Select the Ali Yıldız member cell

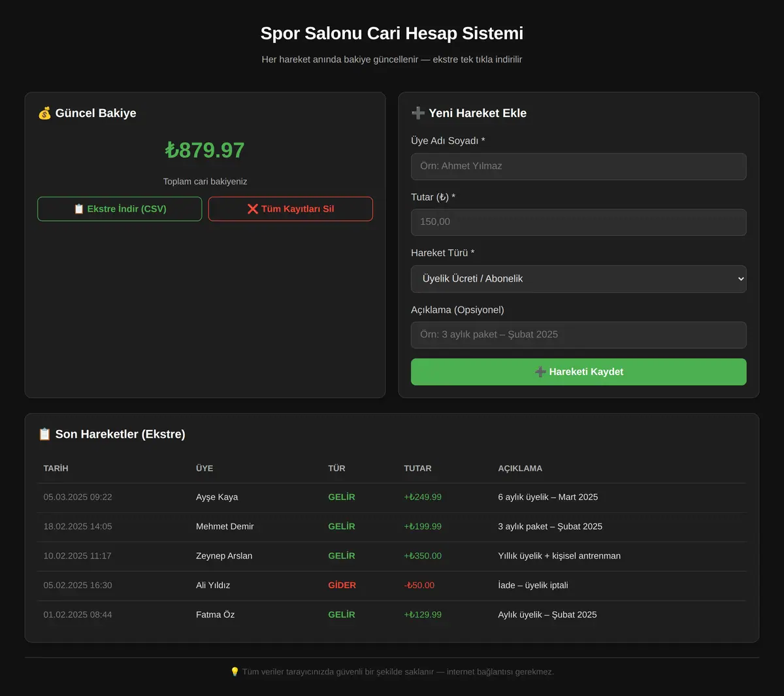tap(213, 586)
